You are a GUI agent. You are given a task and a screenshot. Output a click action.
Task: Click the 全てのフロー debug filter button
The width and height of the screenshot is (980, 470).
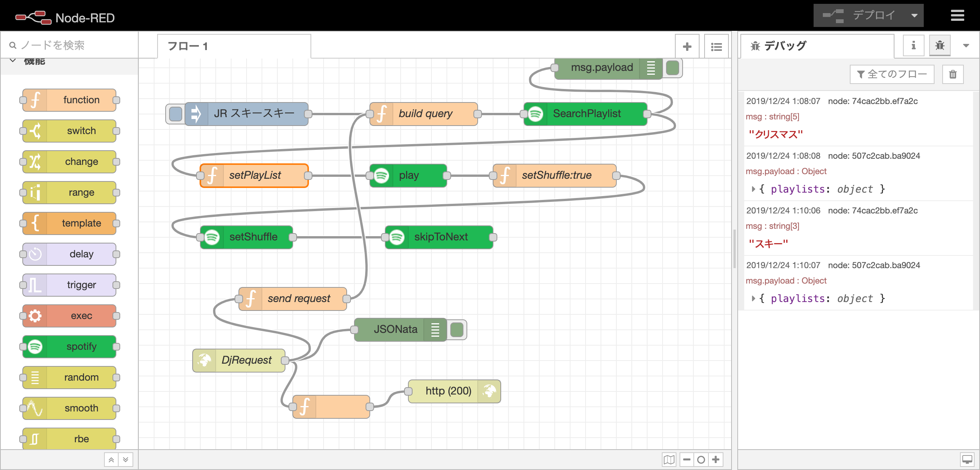pyautogui.click(x=892, y=74)
